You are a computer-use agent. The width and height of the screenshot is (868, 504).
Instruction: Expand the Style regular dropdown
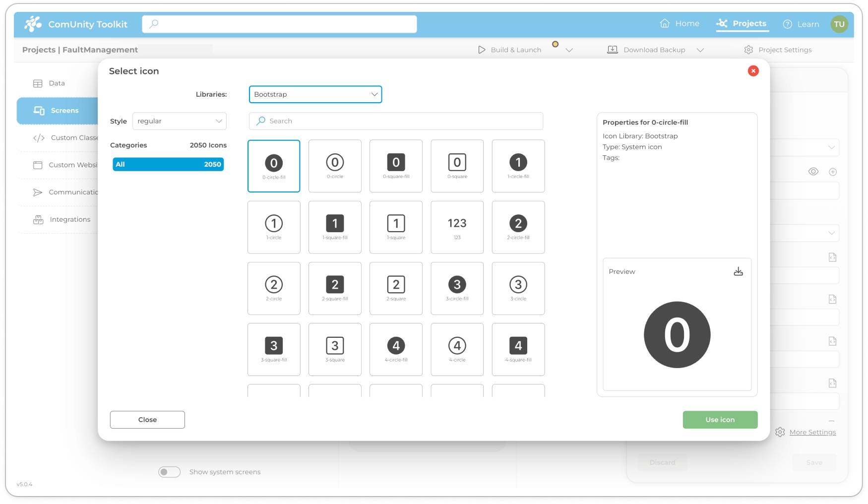point(179,121)
